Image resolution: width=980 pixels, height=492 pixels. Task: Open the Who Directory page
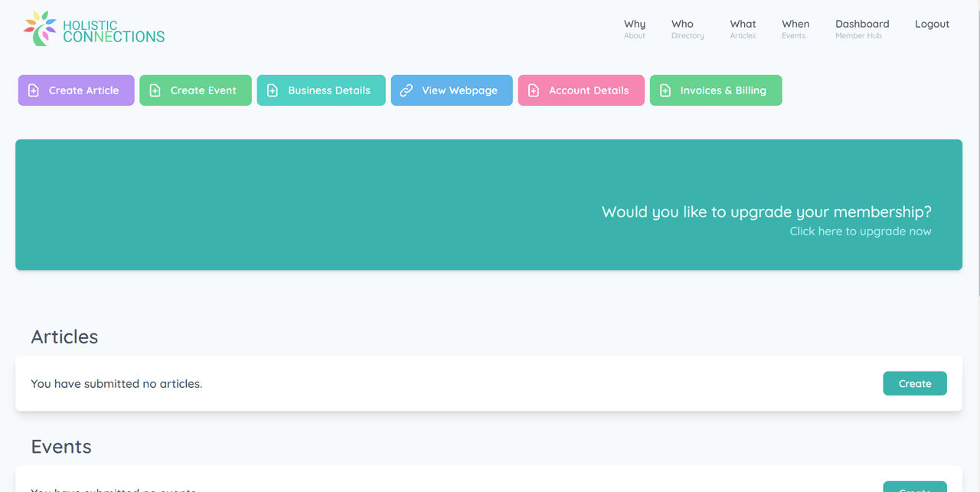tap(687, 29)
